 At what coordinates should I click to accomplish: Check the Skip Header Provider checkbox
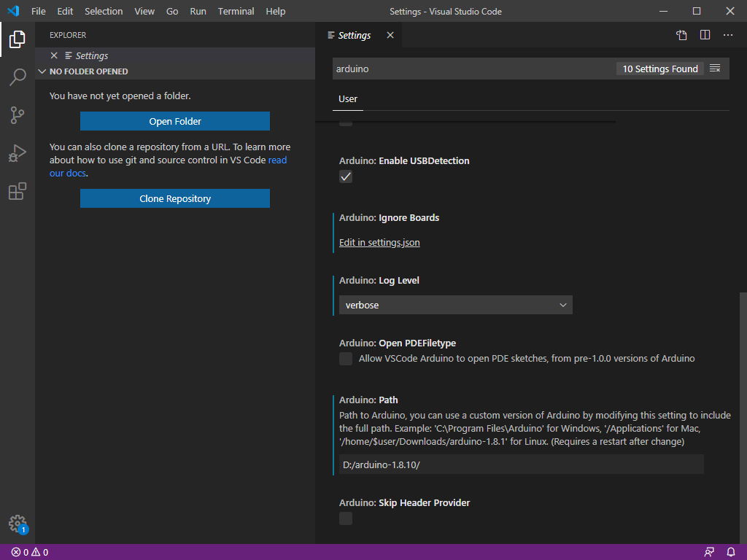[x=346, y=518]
